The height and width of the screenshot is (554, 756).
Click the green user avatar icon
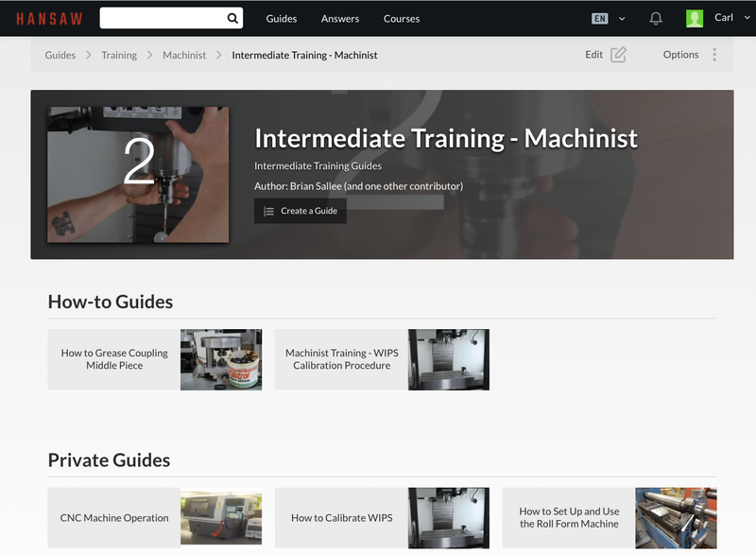point(695,18)
